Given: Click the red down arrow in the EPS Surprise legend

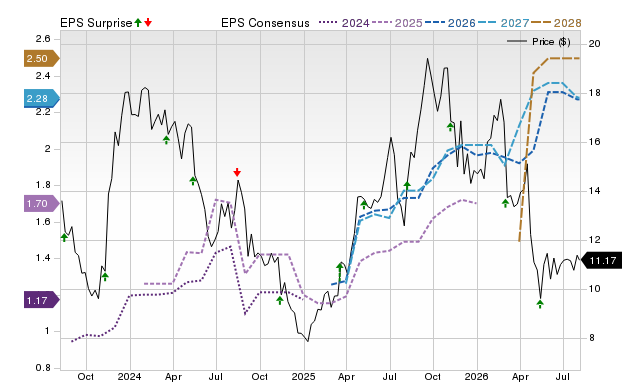Looking at the screenshot, I should click(148, 23).
